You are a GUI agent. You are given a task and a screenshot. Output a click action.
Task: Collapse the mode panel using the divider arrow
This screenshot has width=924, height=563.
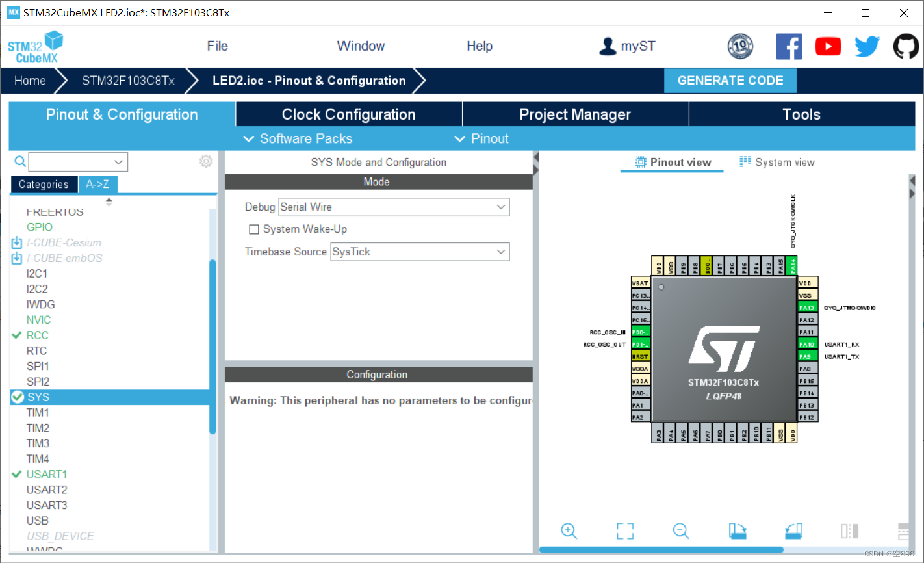point(536,157)
